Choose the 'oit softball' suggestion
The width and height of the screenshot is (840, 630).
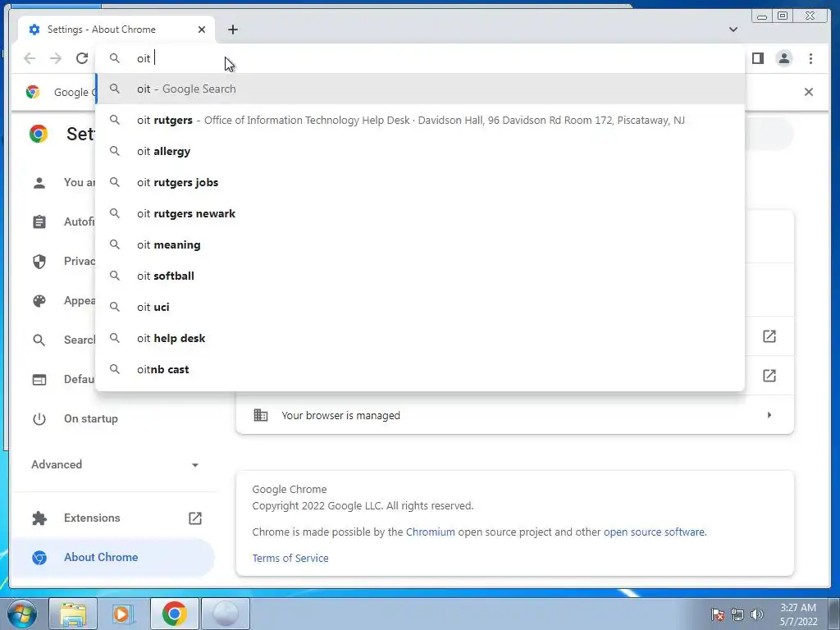pos(420,276)
